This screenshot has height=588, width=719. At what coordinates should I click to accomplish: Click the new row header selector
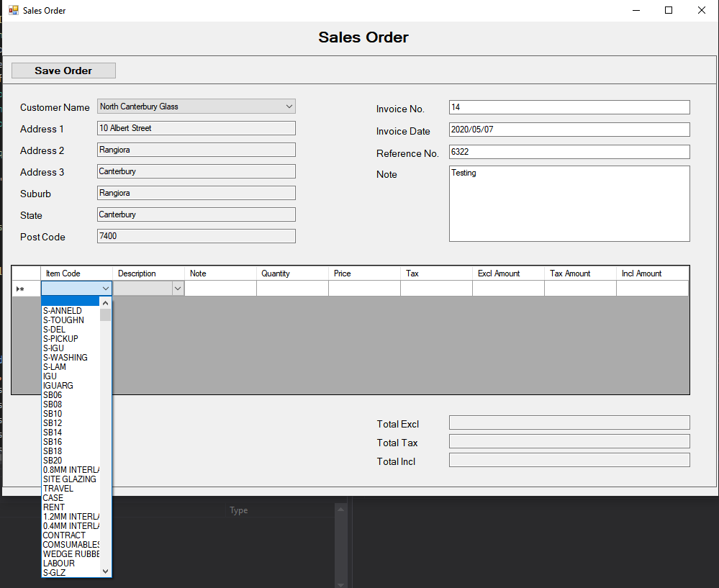pyautogui.click(x=26, y=289)
